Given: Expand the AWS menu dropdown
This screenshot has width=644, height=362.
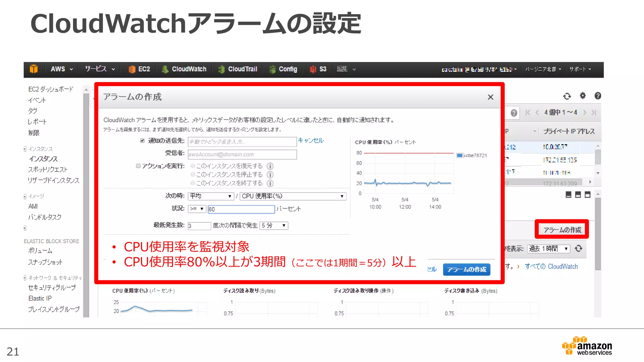Looking at the screenshot, I should click(x=62, y=69).
